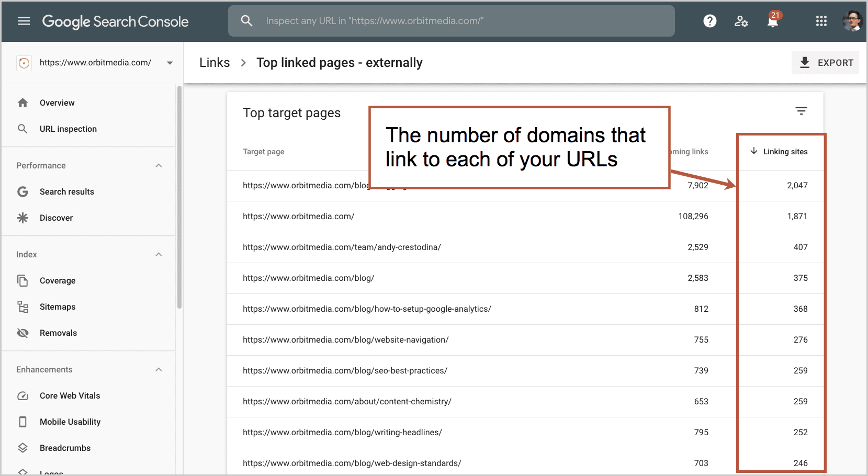The height and width of the screenshot is (476, 868).
Task: Click the Inspect any URL search field
Action: (x=452, y=21)
